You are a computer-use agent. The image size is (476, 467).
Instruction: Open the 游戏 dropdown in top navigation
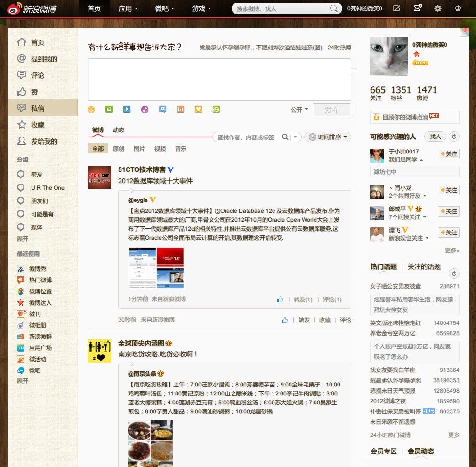pos(201,9)
